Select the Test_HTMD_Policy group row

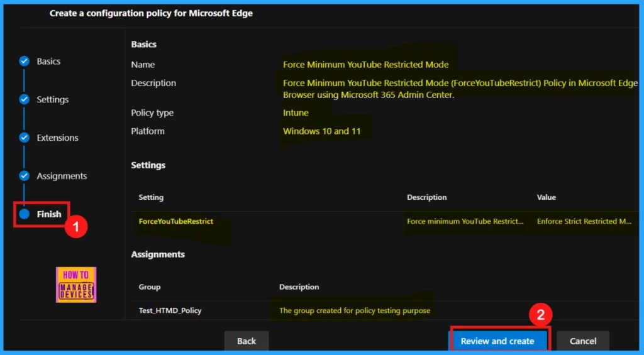coord(385,310)
